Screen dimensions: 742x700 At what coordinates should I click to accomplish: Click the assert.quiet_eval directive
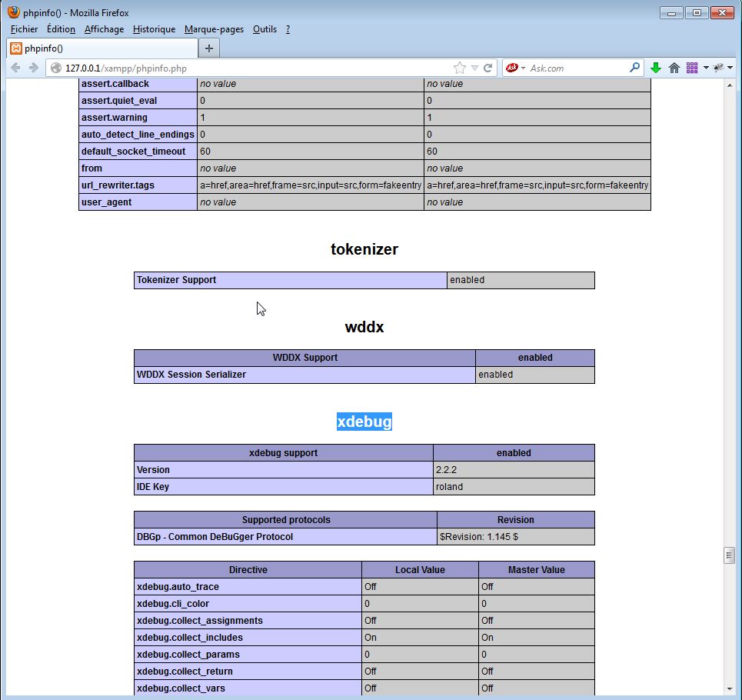[x=138, y=100]
